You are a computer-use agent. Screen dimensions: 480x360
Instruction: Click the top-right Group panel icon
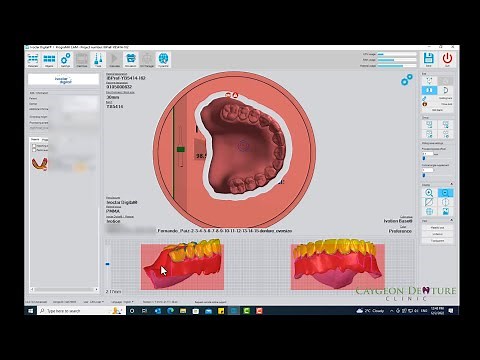pos(445,125)
